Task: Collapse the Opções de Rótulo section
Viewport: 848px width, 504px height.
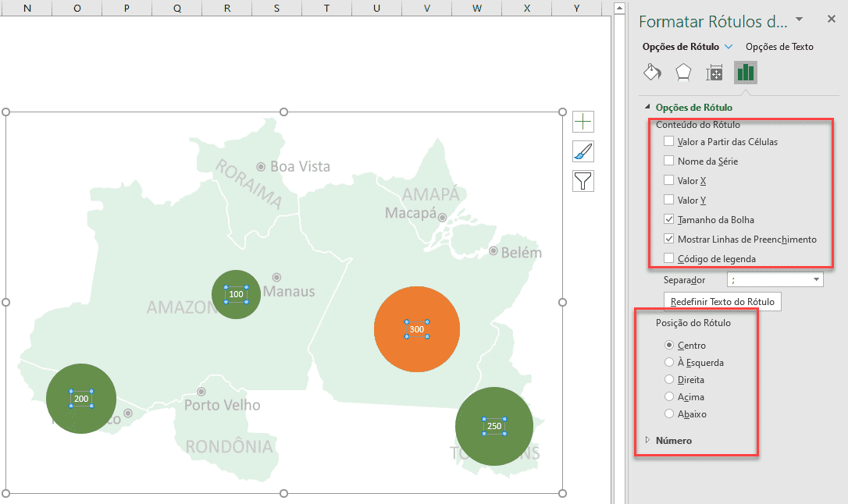Action: 647,107
